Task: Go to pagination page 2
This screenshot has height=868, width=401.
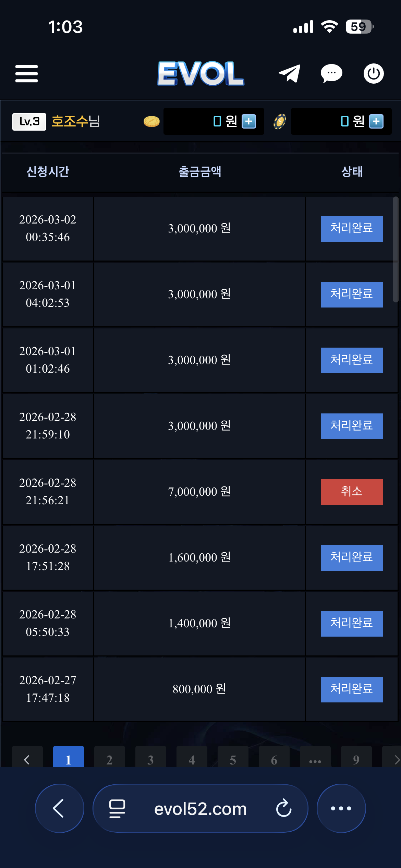Action: pos(109,758)
